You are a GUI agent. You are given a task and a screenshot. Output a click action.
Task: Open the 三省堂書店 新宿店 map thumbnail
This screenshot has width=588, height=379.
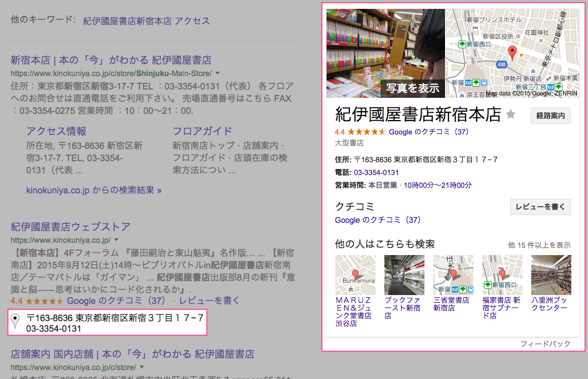[453, 275]
